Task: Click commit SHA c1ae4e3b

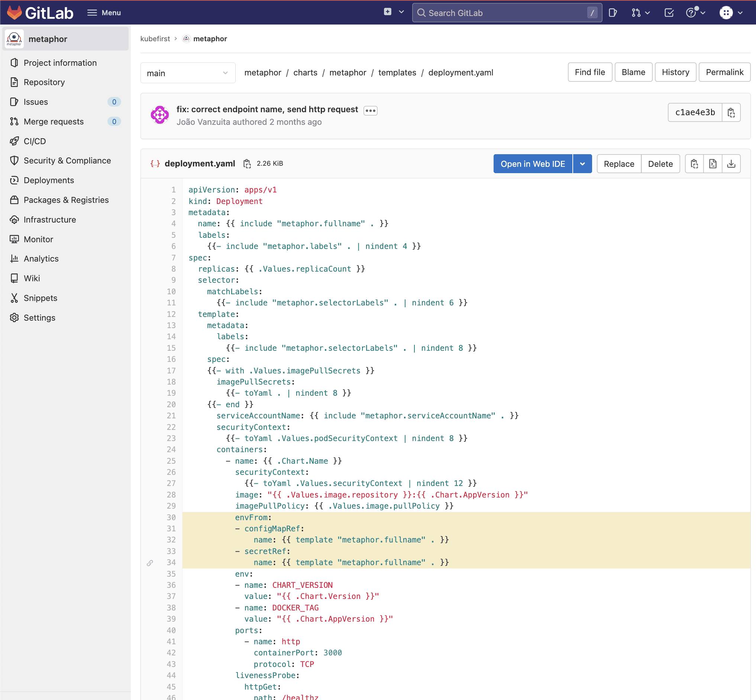Action: pyautogui.click(x=695, y=113)
